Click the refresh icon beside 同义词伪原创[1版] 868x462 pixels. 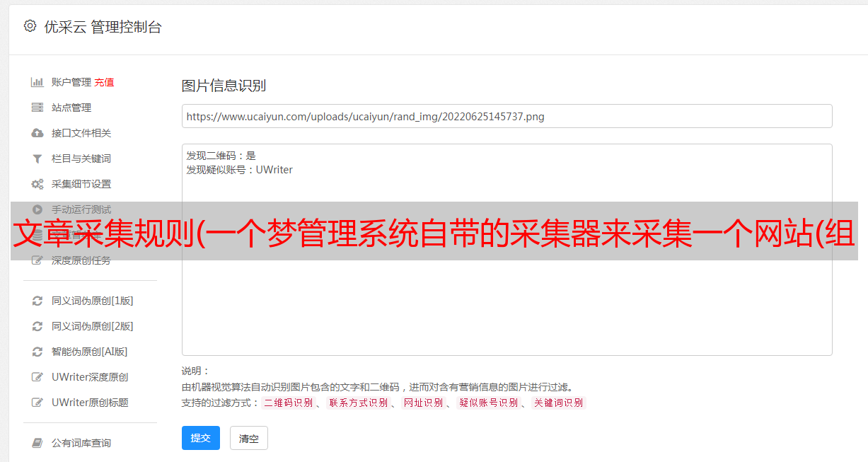(37, 301)
